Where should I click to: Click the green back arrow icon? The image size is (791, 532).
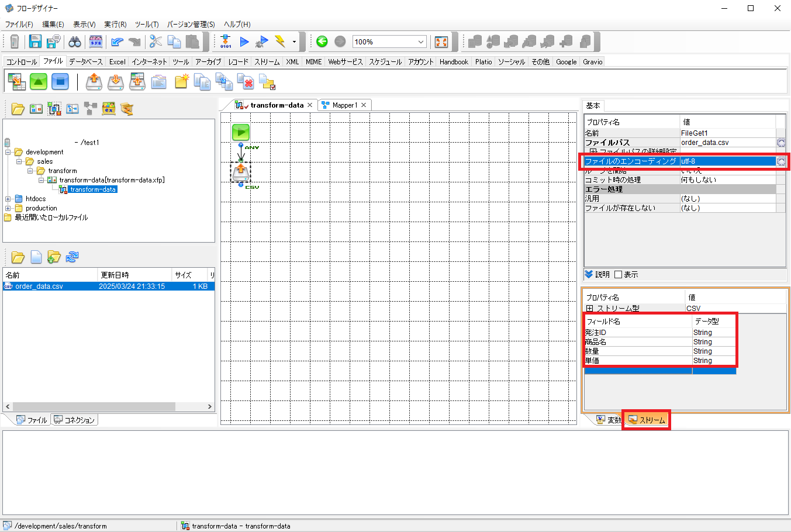pos(322,42)
